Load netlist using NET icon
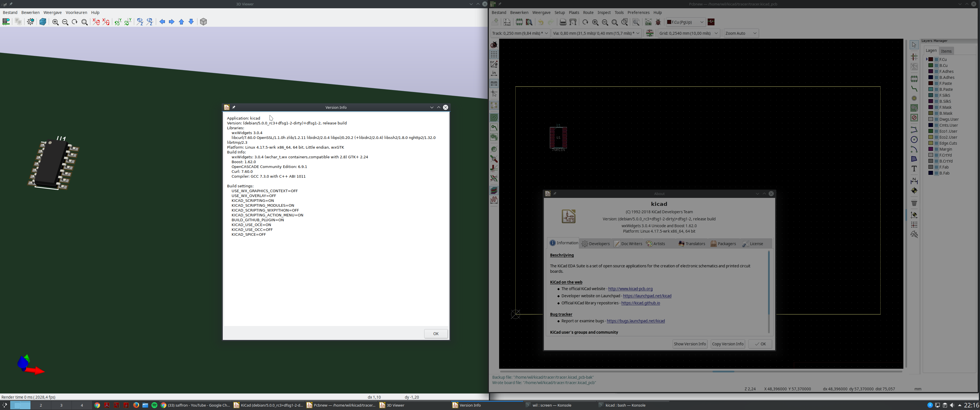 click(x=648, y=22)
